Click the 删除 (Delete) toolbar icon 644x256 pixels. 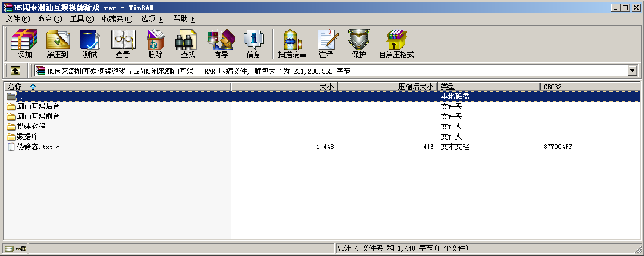coord(155,43)
